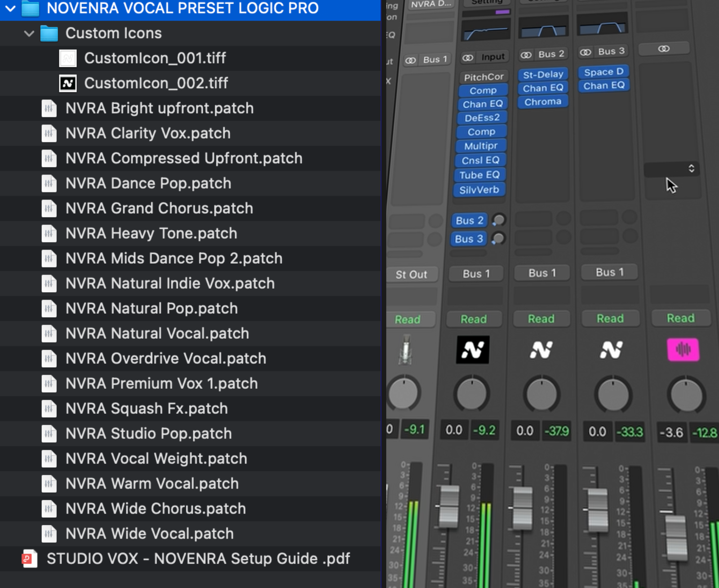Image resolution: width=719 pixels, height=588 pixels.
Task: Click the stereo link circles beside the Input label
Action: point(468,57)
